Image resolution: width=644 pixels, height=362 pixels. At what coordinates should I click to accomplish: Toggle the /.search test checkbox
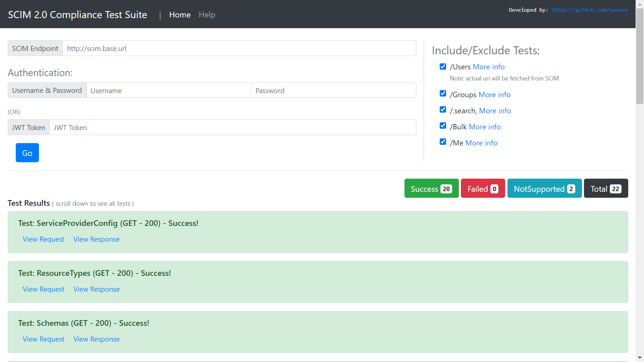point(443,109)
